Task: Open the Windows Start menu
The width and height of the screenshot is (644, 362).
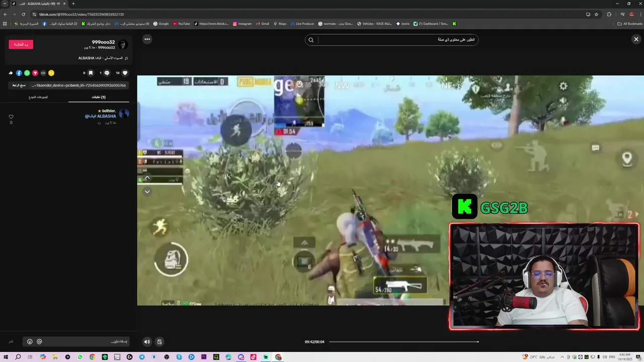Action: click(x=6, y=357)
